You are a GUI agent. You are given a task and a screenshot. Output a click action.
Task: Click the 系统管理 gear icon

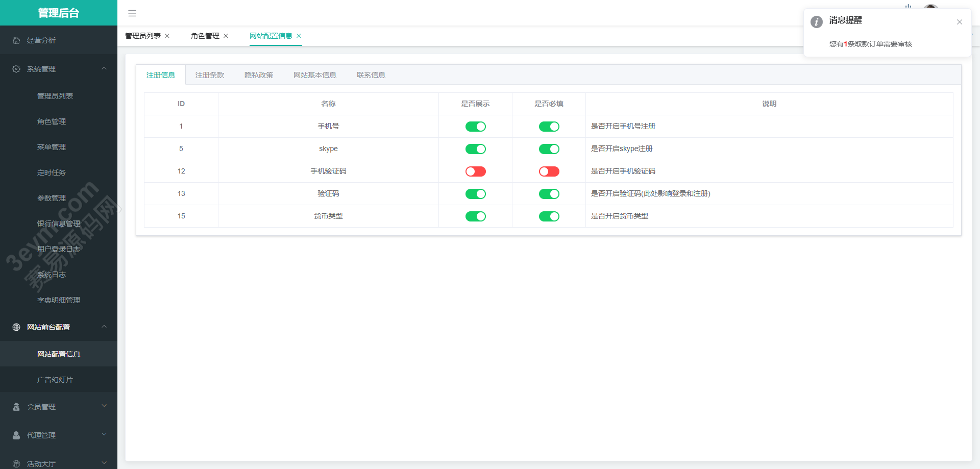pos(16,69)
